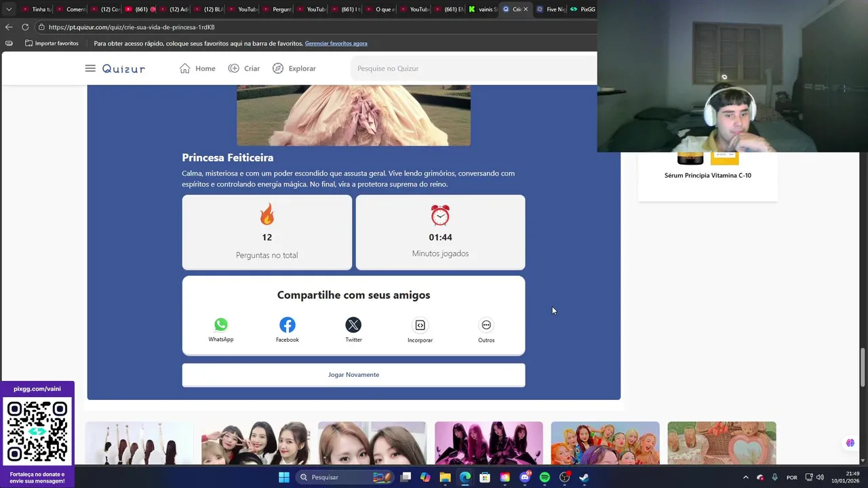Open OBS Studio from taskbar
868x488 pixels.
(x=564, y=477)
